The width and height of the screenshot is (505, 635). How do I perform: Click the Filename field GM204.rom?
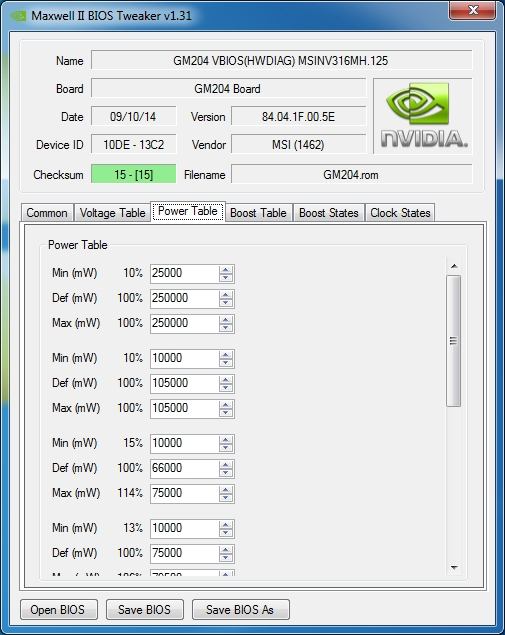click(x=352, y=174)
